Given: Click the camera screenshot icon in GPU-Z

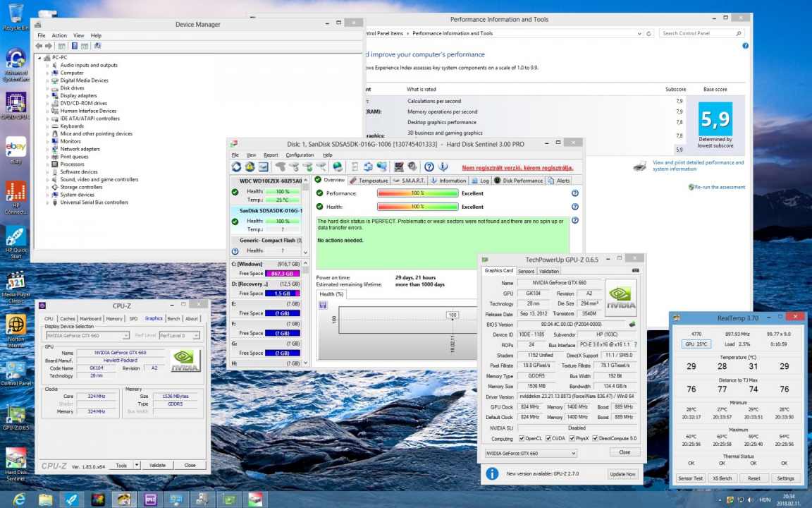Looking at the screenshot, I should (x=635, y=271).
